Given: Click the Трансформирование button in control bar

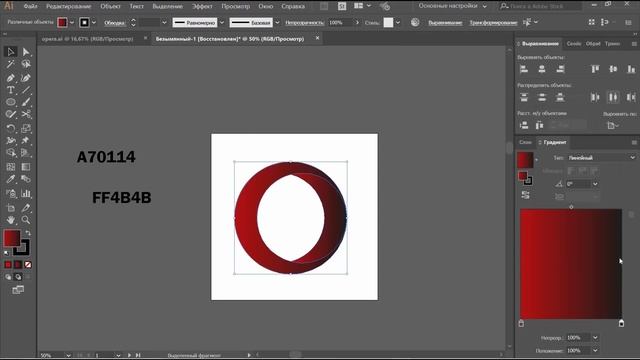Looking at the screenshot, I should (493, 23).
